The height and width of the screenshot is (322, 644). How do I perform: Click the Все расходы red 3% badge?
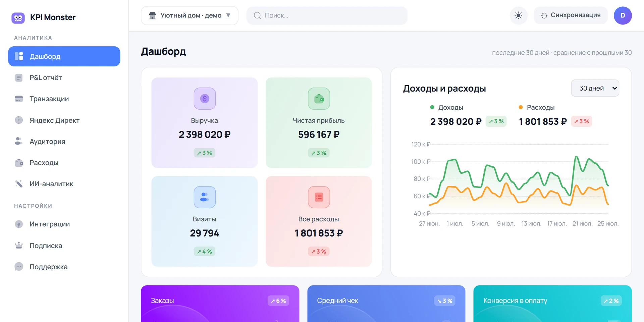[319, 252]
